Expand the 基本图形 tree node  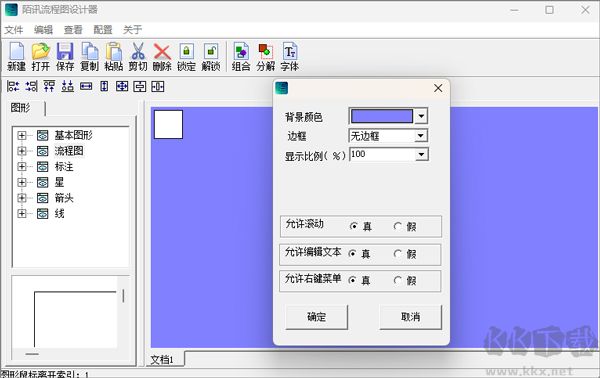tap(22, 135)
